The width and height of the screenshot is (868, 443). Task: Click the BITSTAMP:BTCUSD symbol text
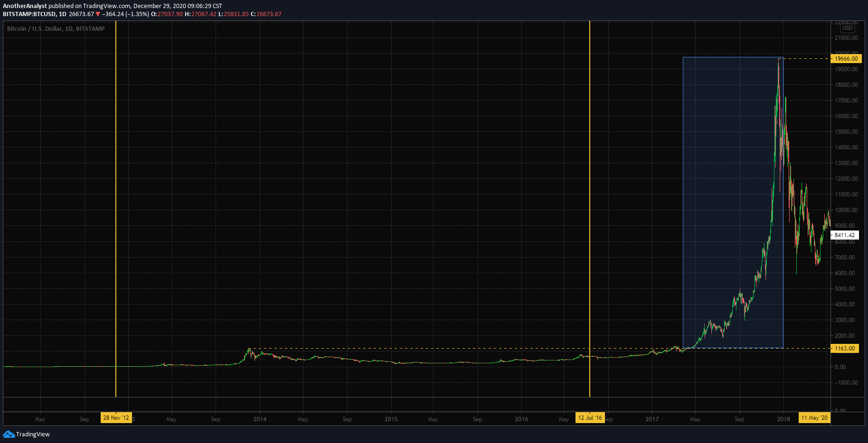pyautogui.click(x=29, y=14)
